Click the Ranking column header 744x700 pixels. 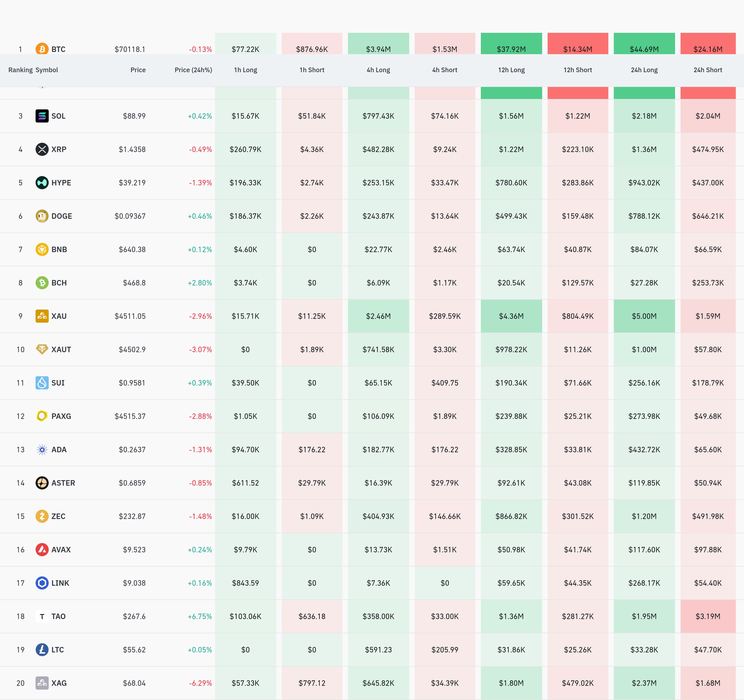click(x=20, y=70)
